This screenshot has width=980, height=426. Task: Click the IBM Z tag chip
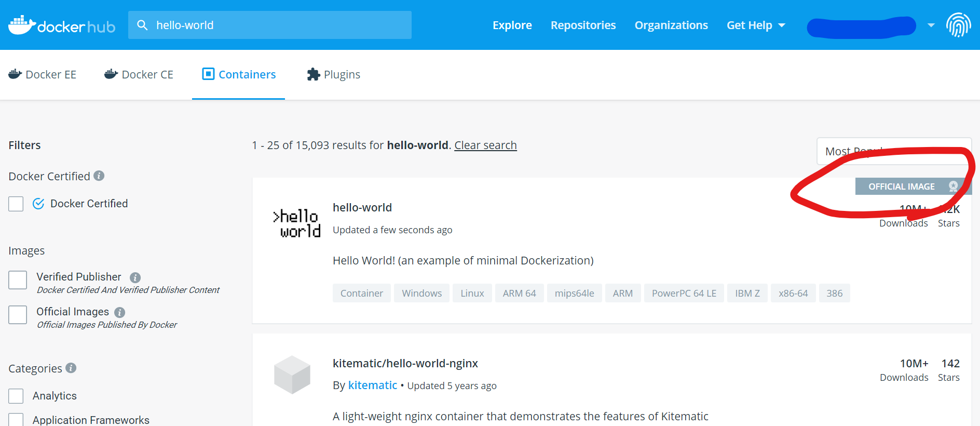coord(747,293)
